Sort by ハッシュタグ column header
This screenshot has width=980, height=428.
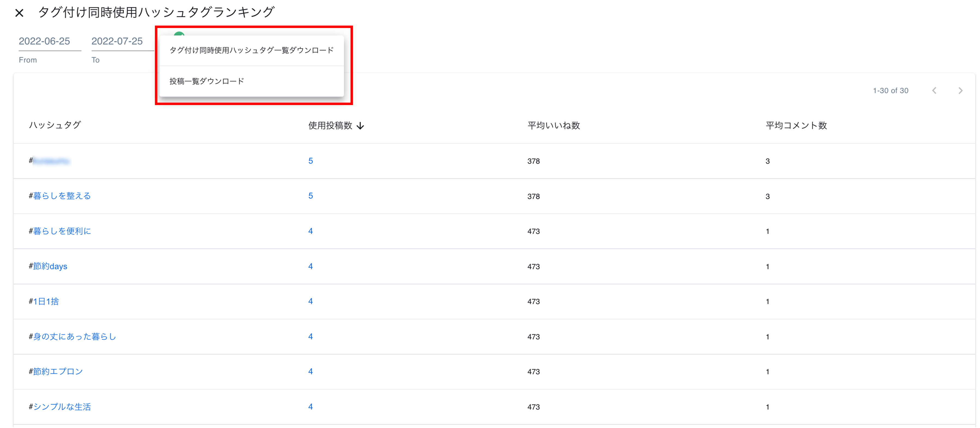(55, 125)
